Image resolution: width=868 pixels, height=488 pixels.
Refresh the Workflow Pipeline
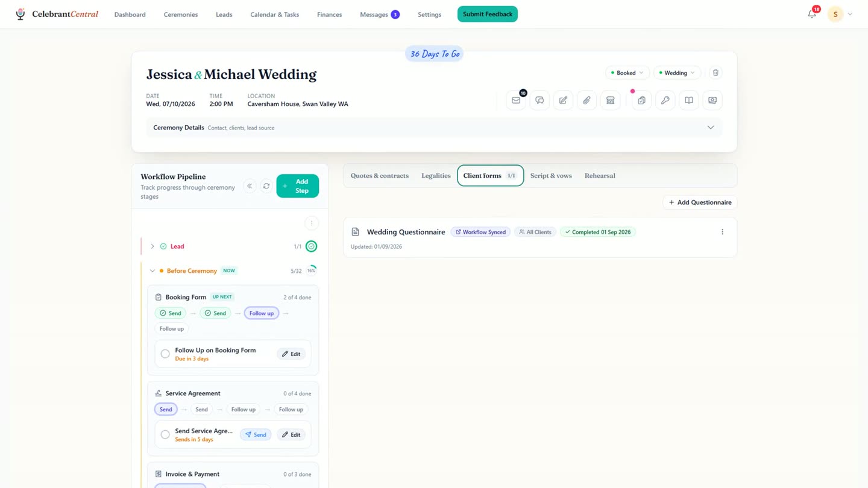tap(266, 186)
